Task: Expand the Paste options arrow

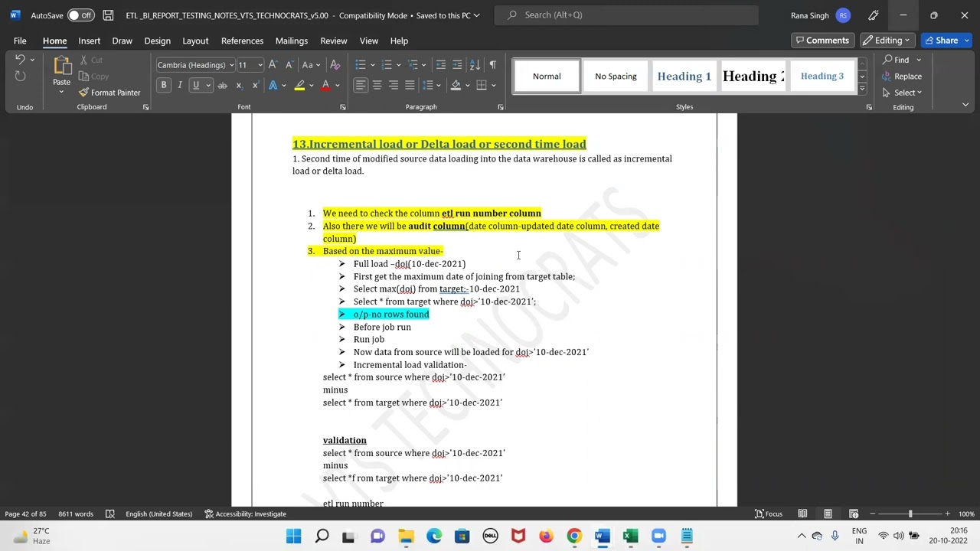Action: [x=61, y=92]
